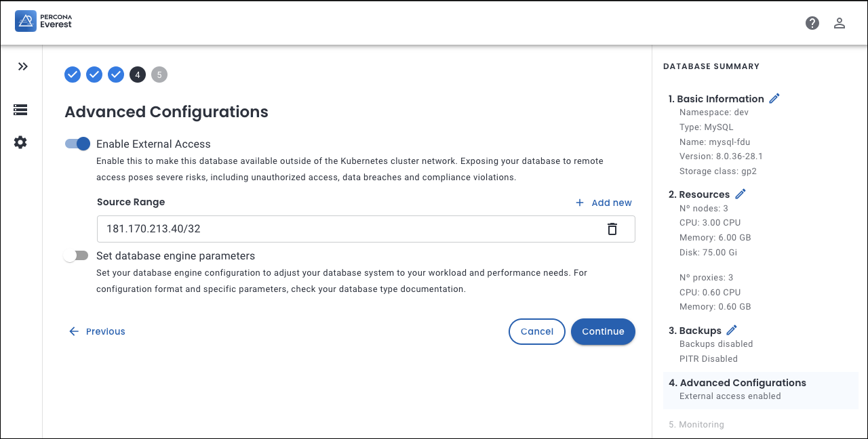The width and height of the screenshot is (868, 439).
Task: Edit Basic Information with pencil icon
Action: point(774,99)
